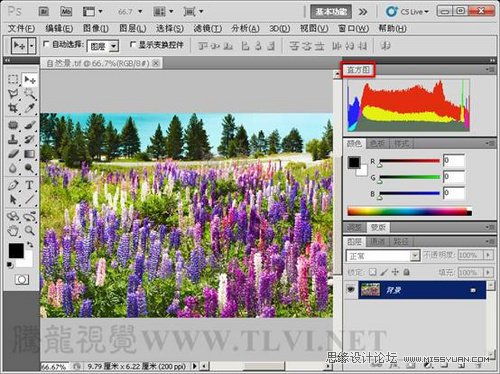Open the 填充 fill slider arrow

(x=488, y=272)
